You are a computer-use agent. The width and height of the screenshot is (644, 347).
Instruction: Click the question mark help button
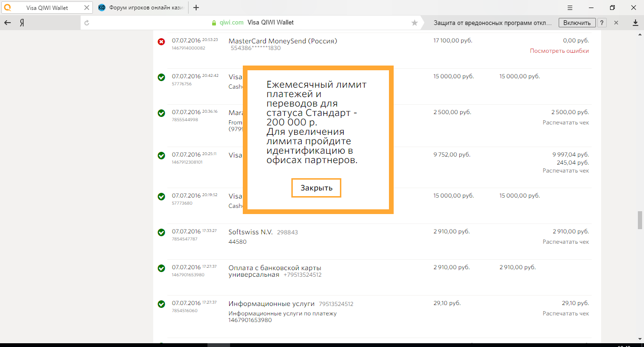(x=602, y=23)
